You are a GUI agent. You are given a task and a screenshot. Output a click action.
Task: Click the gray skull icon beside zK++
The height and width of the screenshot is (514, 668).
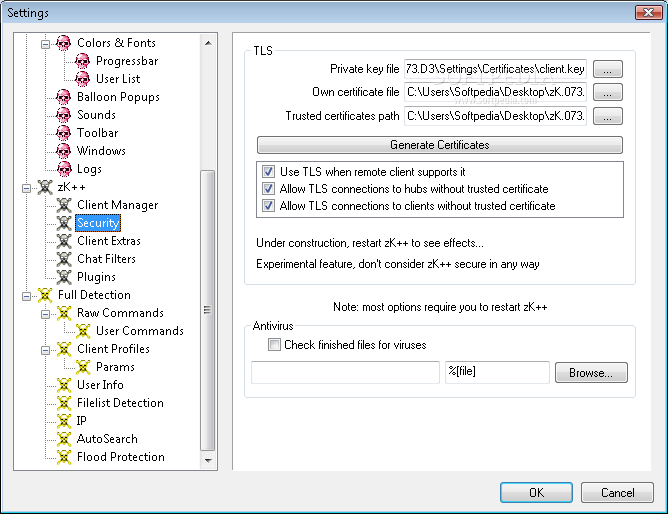(x=45, y=187)
